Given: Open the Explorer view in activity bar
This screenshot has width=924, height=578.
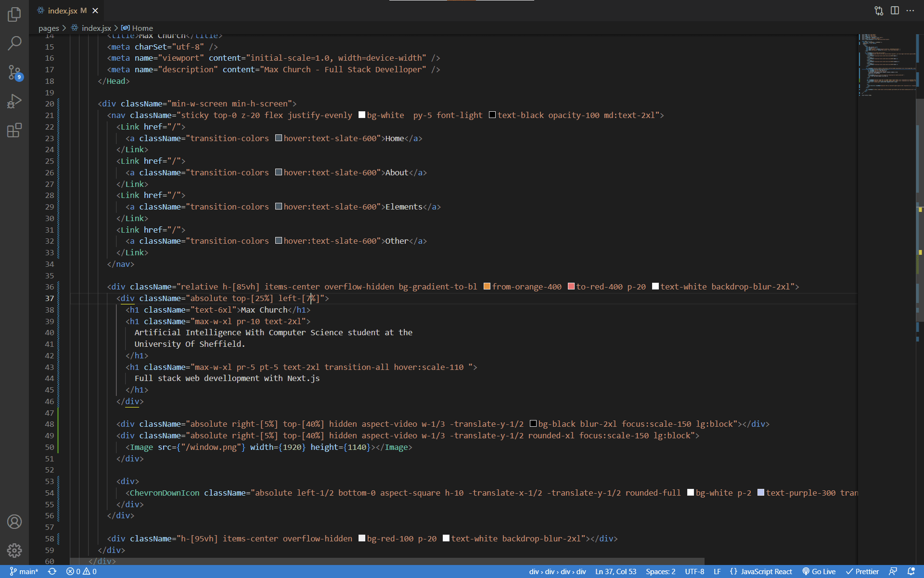Looking at the screenshot, I should click(x=14, y=14).
